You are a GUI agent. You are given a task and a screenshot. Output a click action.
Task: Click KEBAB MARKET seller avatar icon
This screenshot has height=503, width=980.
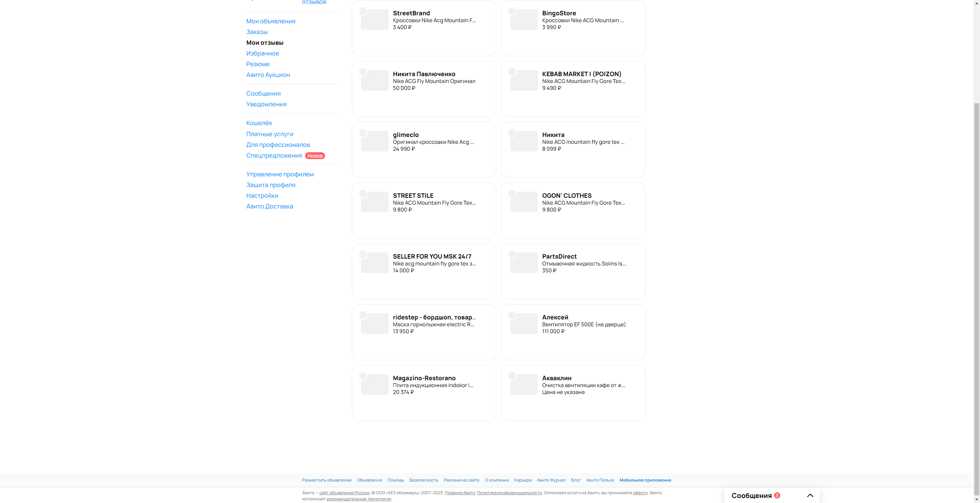tap(512, 72)
